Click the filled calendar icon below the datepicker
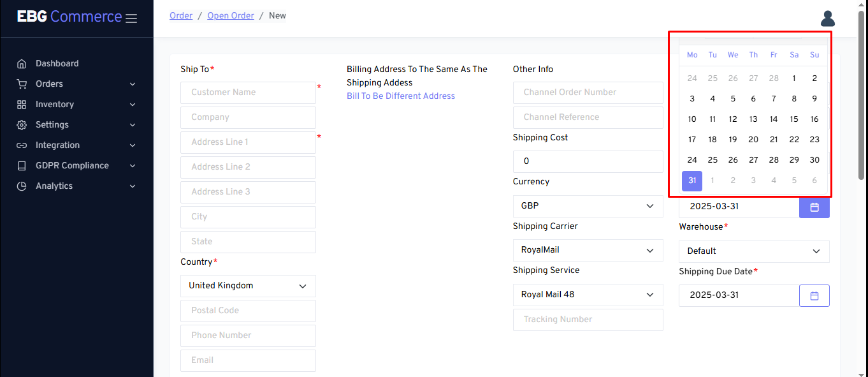The width and height of the screenshot is (868, 377). pyautogui.click(x=814, y=207)
